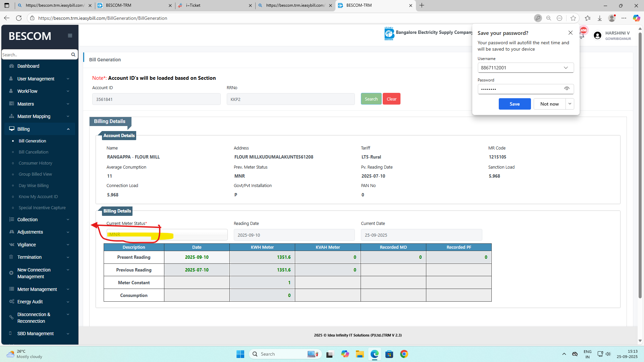Click the Account ID input field
This screenshot has height=362, width=644.
point(156,99)
